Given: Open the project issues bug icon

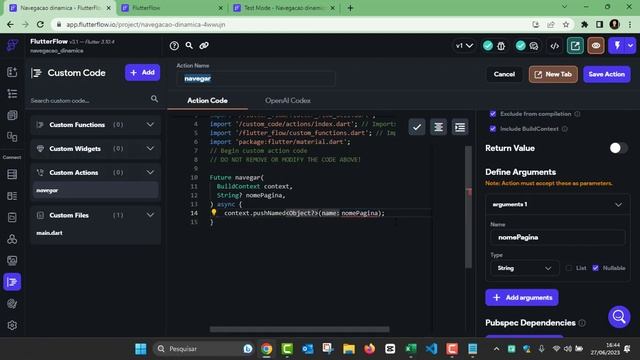Looking at the screenshot, I should click(x=501, y=46).
